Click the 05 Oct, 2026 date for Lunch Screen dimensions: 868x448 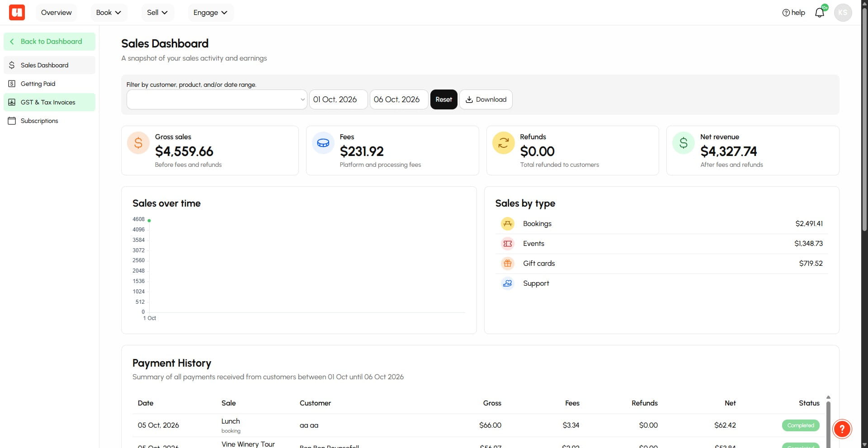click(x=158, y=425)
